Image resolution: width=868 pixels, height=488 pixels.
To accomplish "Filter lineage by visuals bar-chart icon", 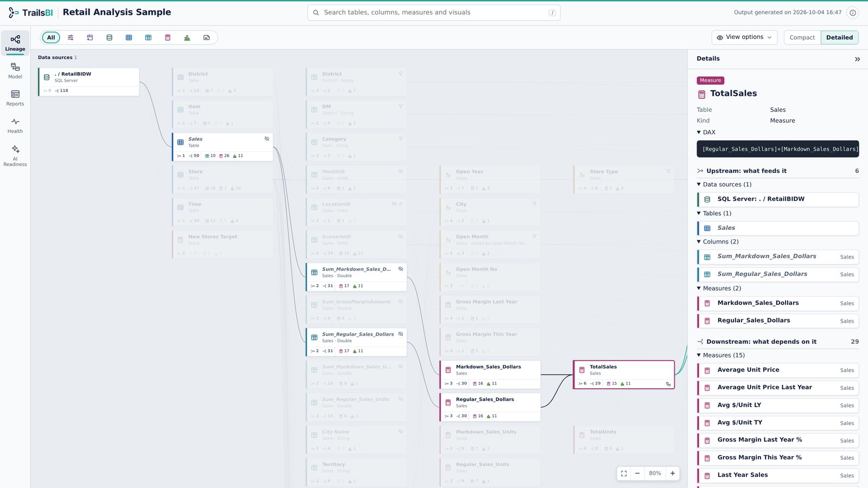I will click(187, 37).
